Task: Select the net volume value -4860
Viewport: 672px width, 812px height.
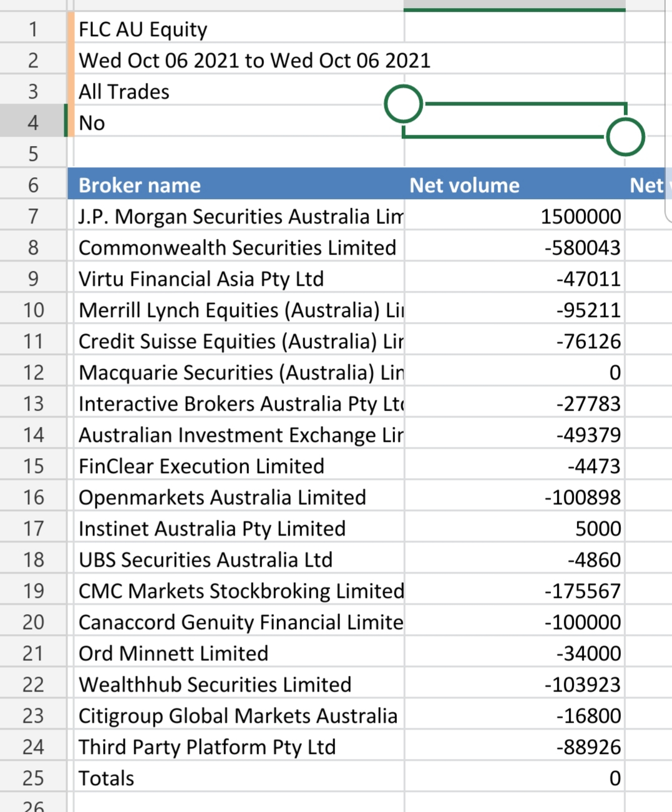Action: 514,559
